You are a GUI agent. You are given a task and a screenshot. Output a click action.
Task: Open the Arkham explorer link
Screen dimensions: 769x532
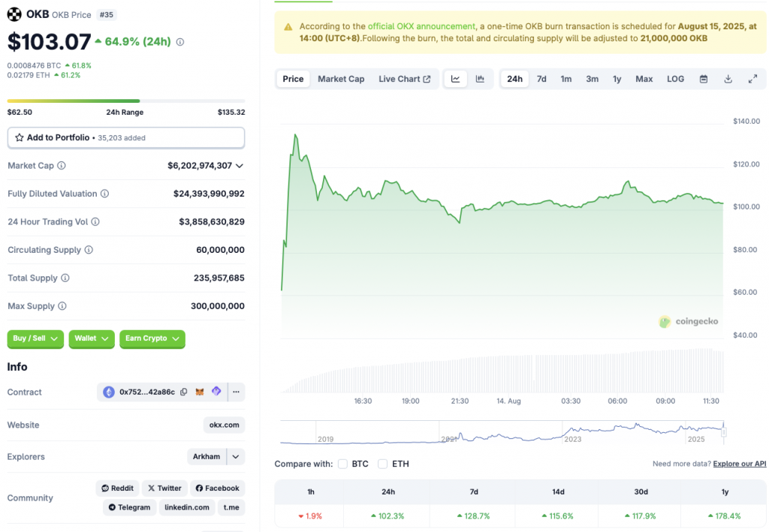coord(207,456)
